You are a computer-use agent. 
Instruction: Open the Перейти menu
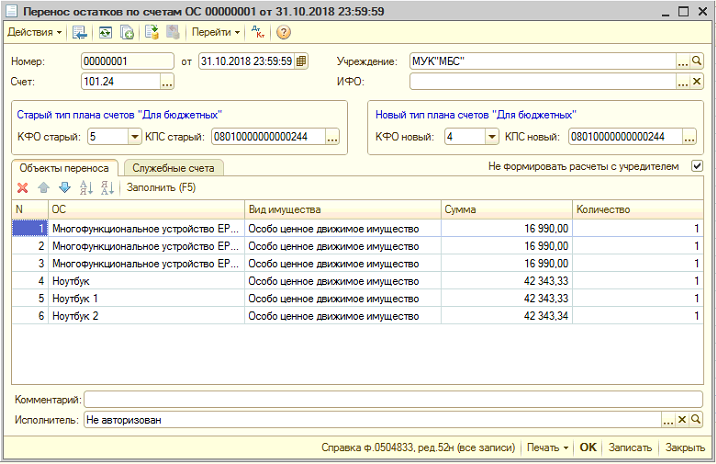pos(216,32)
